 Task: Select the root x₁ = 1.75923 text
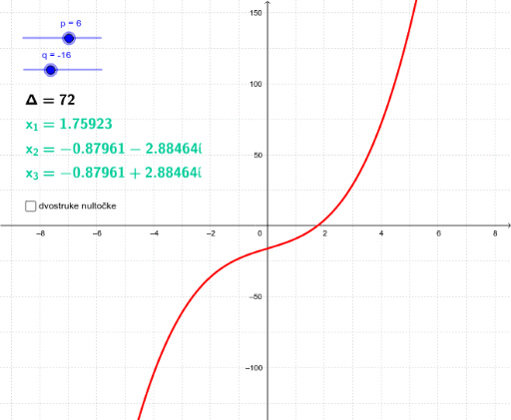pos(69,124)
